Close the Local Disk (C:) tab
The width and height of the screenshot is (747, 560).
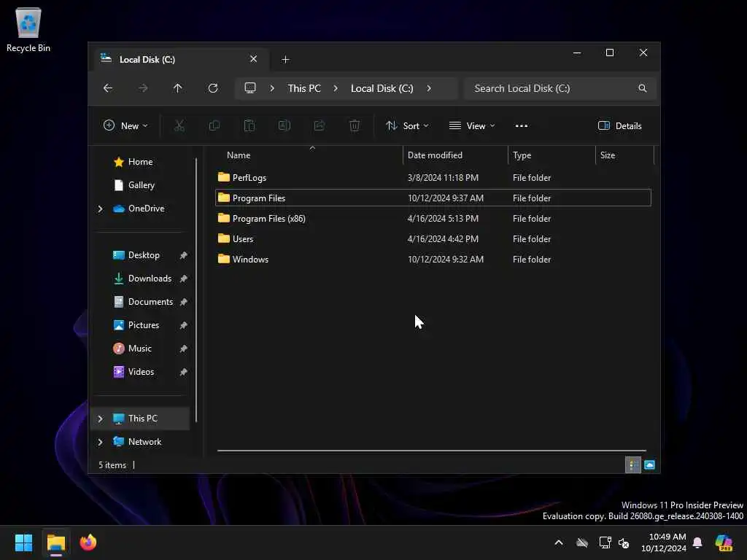coord(253,59)
